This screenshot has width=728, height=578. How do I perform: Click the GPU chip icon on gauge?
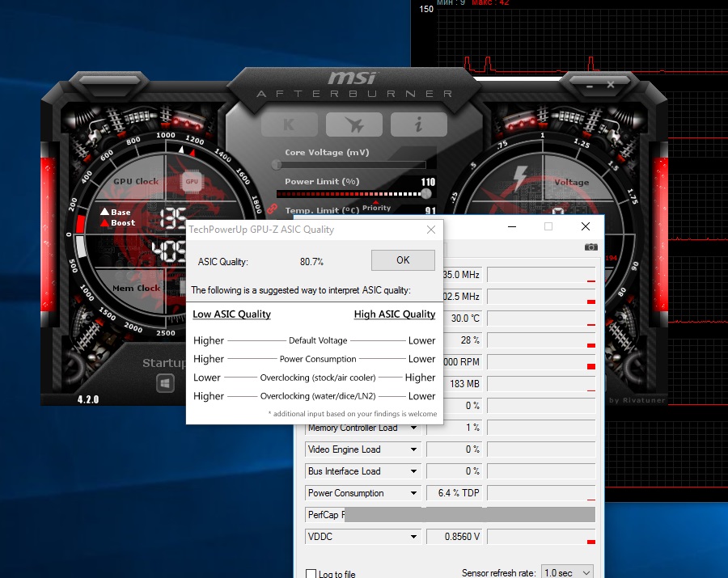(192, 181)
